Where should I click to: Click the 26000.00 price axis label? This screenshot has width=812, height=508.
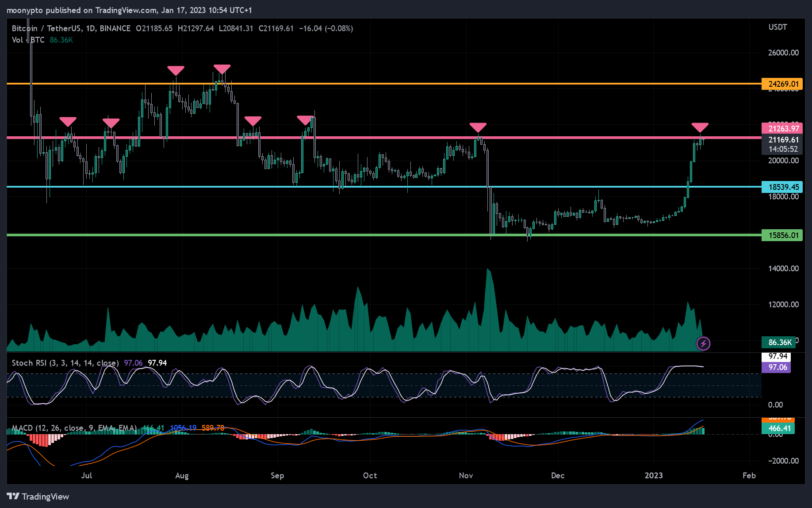tap(783, 53)
